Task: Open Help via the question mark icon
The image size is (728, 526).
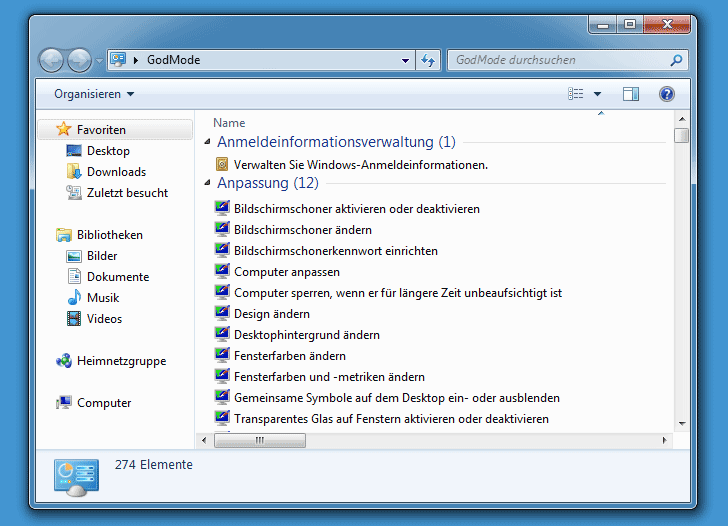Action: (667, 94)
